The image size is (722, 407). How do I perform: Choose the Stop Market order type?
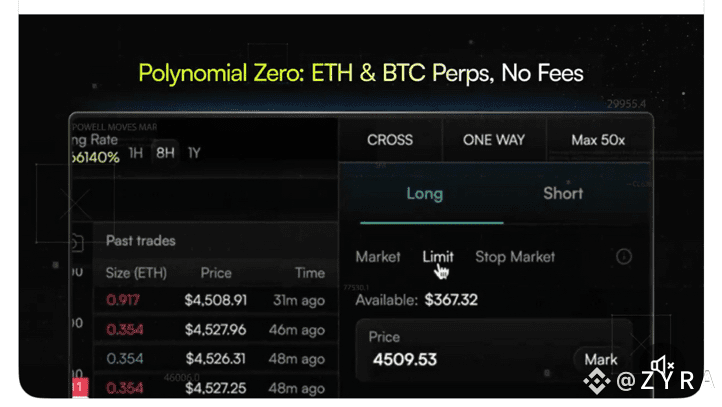tap(515, 256)
